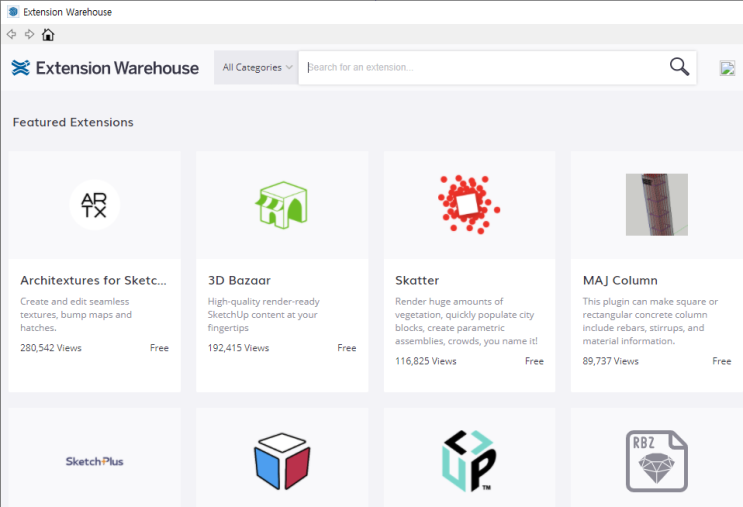Viewport: 743px width, 507px height.
Task: Click the 3D Bazaar render-ready content description
Action: [263, 315]
